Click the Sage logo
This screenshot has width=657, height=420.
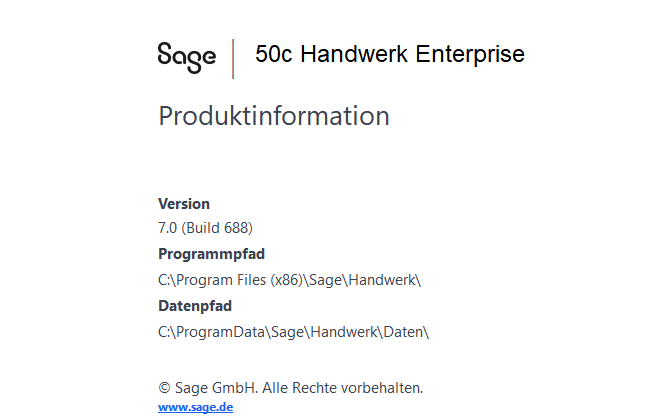186,58
